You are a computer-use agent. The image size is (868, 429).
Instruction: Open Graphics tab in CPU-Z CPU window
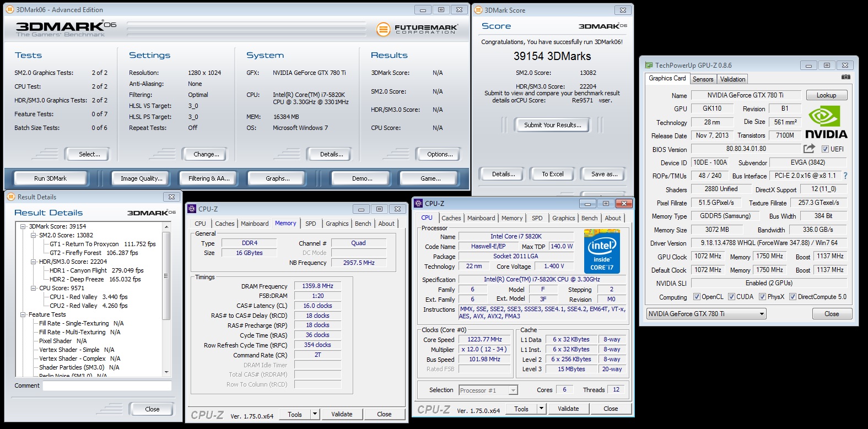(x=564, y=218)
